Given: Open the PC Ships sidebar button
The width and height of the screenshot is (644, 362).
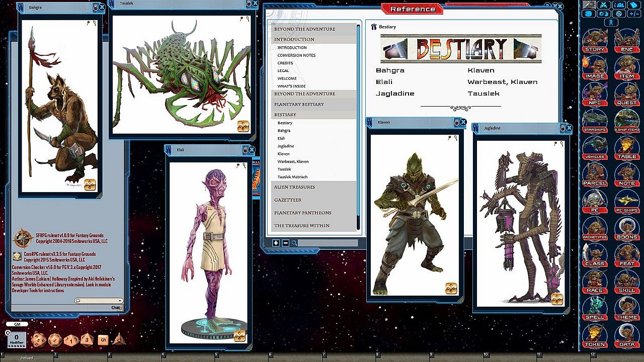Looking at the screenshot, I should (x=627, y=201).
